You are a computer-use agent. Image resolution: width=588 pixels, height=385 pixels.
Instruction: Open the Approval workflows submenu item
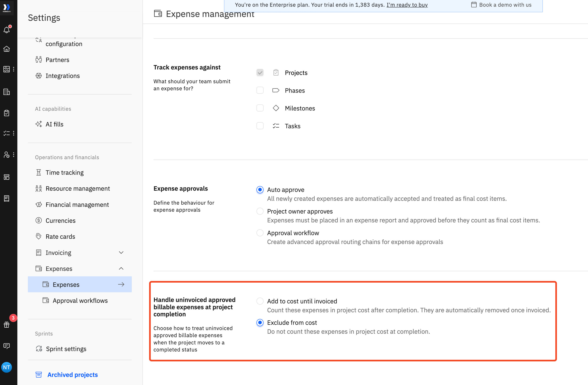tap(80, 300)
